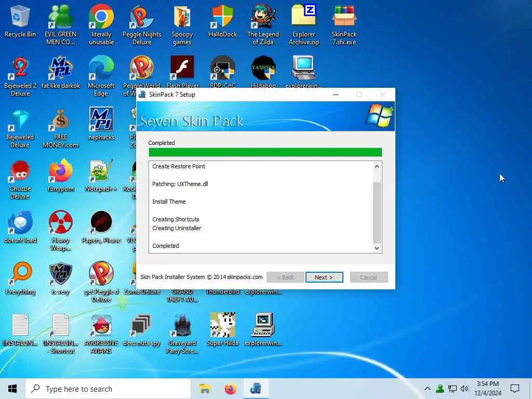Select the fat like darkok shortcut
The height and width of the screenshot is (399, 532).
click(60, 73)
